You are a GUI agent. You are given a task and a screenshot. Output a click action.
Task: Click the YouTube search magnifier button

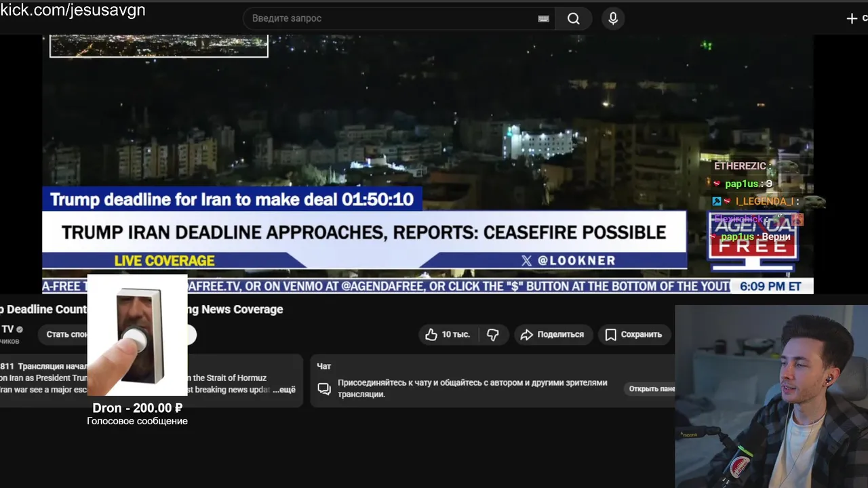tap(574, 18)
